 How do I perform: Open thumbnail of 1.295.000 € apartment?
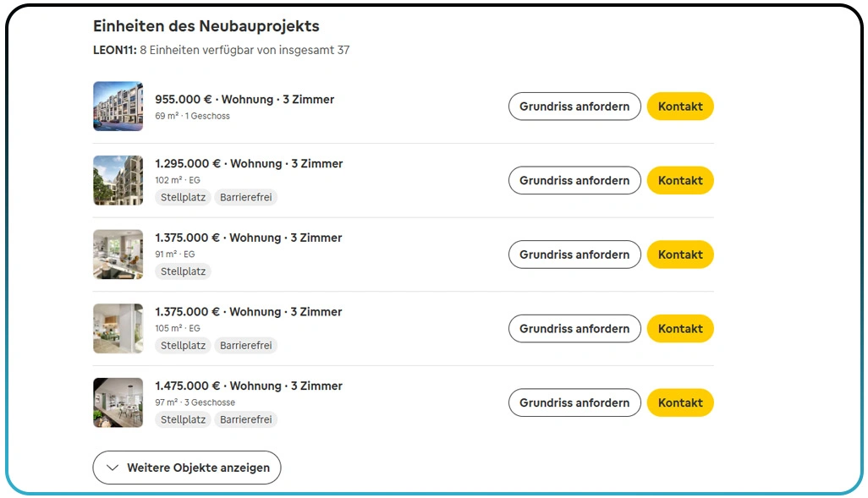[x=118, y=180]
